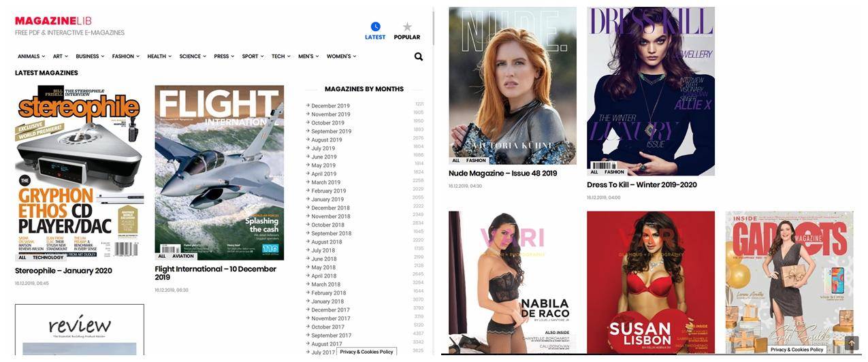
Task: Expand the Fashion menu
Action: click(126, 56)
